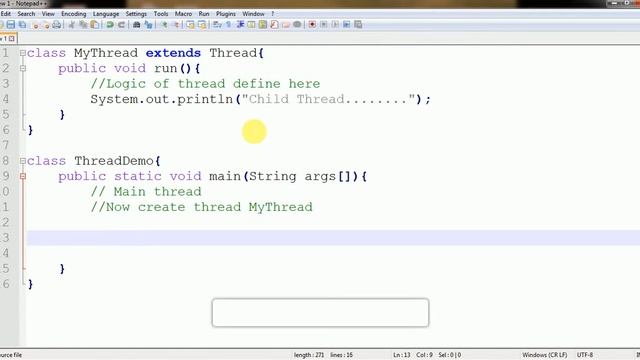Toggle synchronized vertical scrolling icon
This screenshot has width=640, height=360.
191,24
